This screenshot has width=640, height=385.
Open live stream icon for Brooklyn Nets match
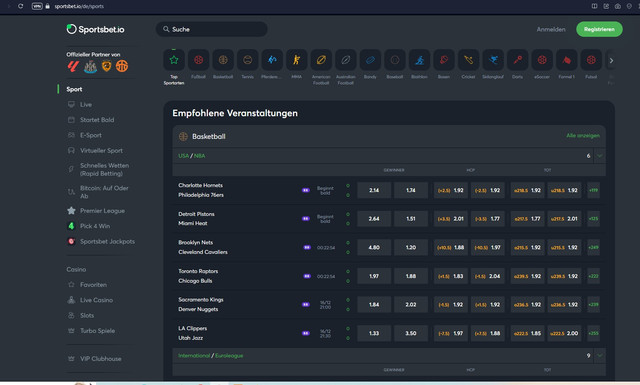point(307,247)
